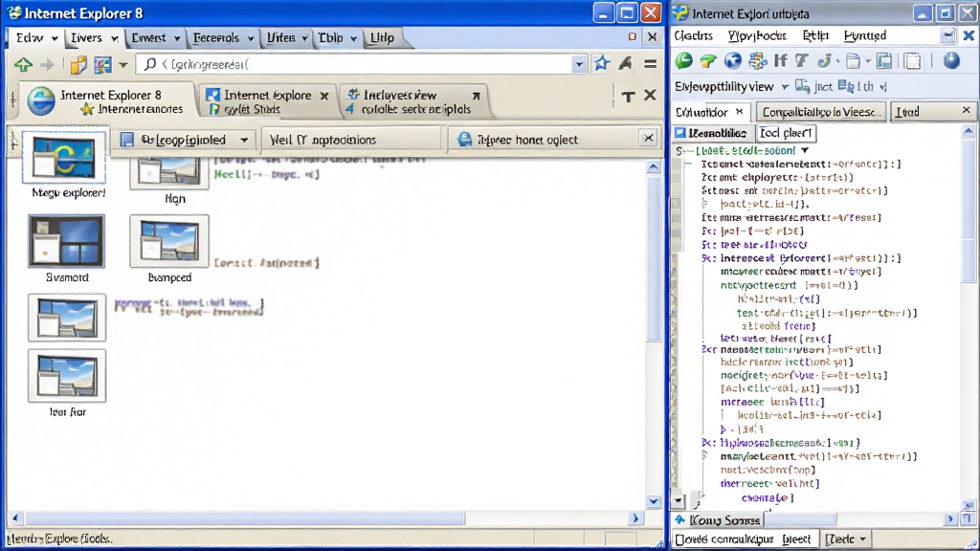Open the 'Vites' menu in the left window
Screen dimensions: 980x551
(287, 38)
